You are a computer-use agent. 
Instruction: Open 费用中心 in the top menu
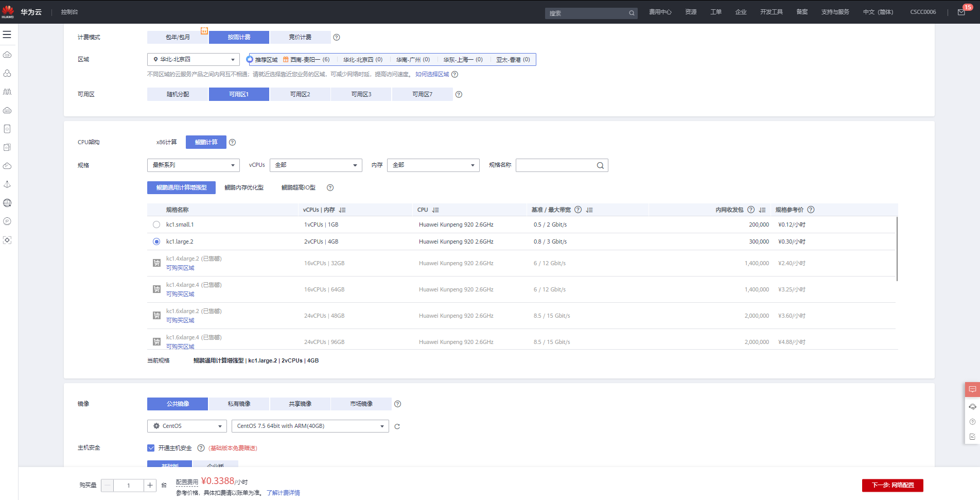660,12
